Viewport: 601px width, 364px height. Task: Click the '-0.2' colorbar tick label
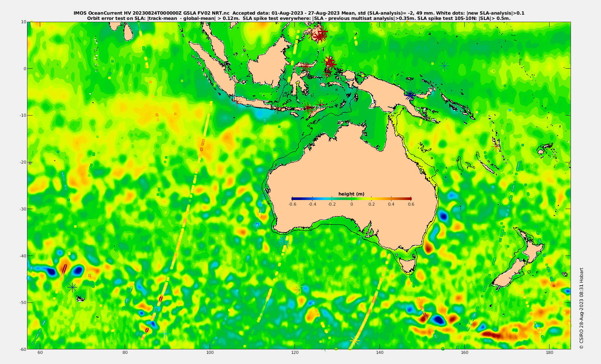coord(332,204)
